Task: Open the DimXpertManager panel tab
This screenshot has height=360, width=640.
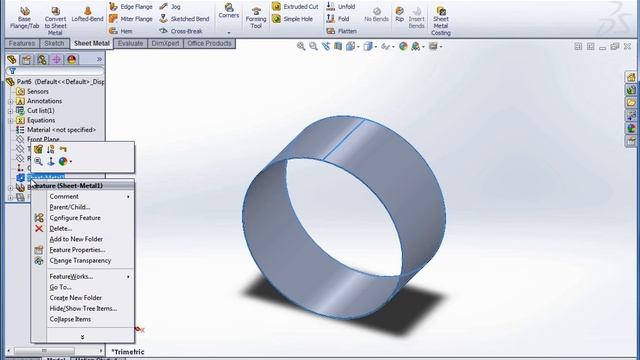Action: point(56,60)
